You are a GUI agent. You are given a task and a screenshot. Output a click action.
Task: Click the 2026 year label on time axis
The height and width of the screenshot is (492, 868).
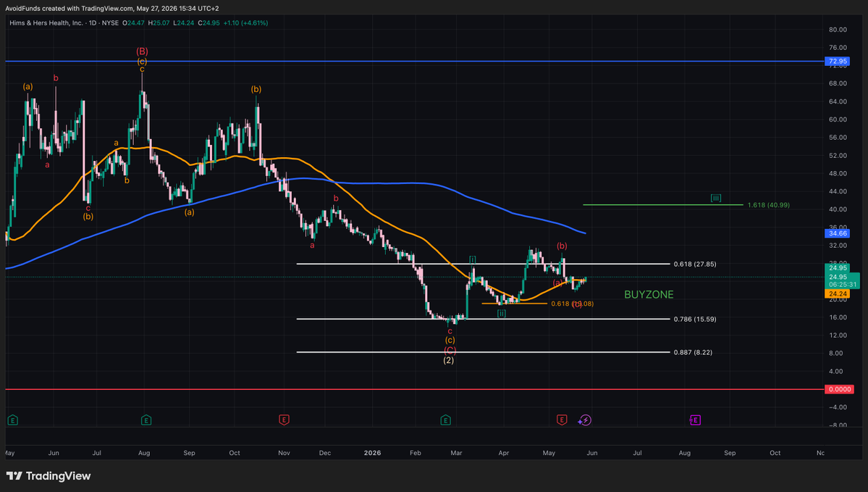373,453
